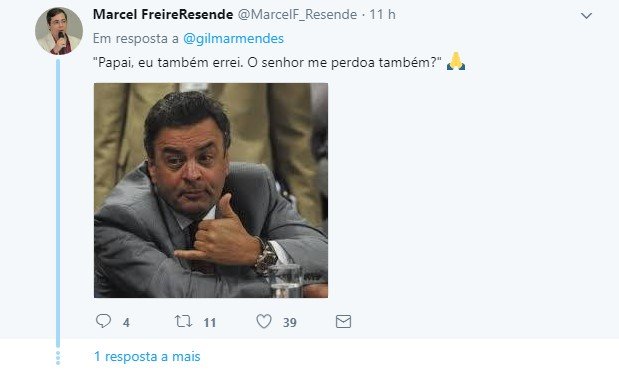The height and width of the screenshot is (375, 619).
Task: Click the likes count 39
Action: click(x=289, y=323)
